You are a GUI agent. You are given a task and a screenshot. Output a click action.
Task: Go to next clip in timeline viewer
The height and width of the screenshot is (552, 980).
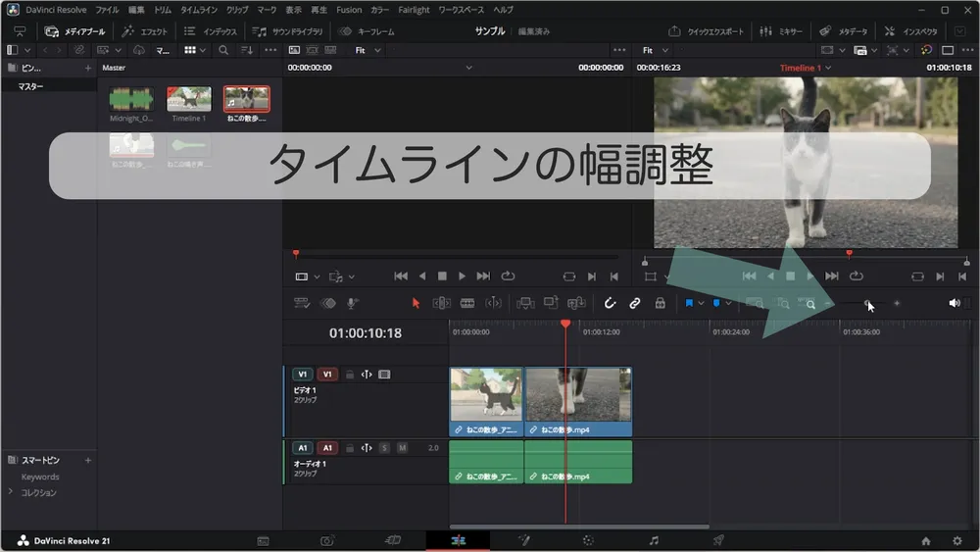(x=831, y=276)
